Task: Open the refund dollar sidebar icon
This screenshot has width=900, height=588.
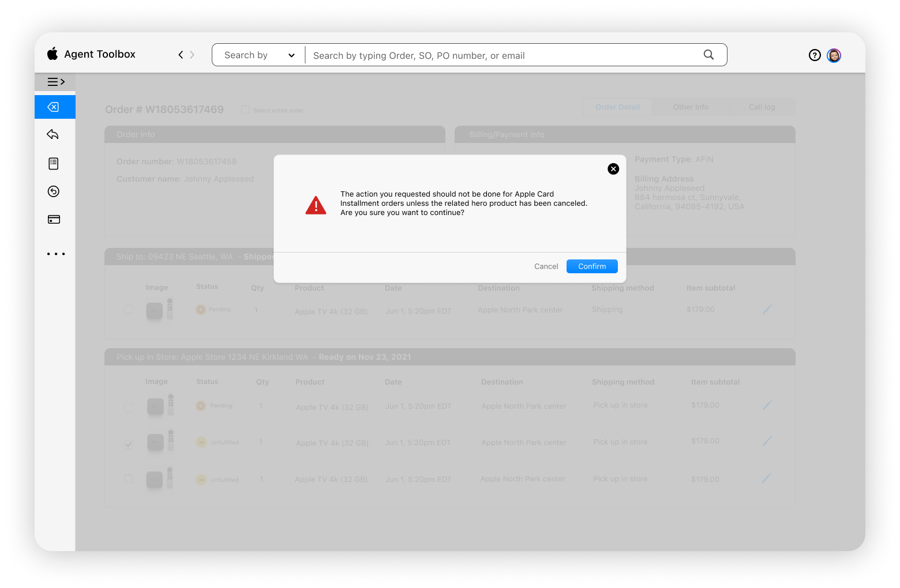Action: [x=54, y=191]
